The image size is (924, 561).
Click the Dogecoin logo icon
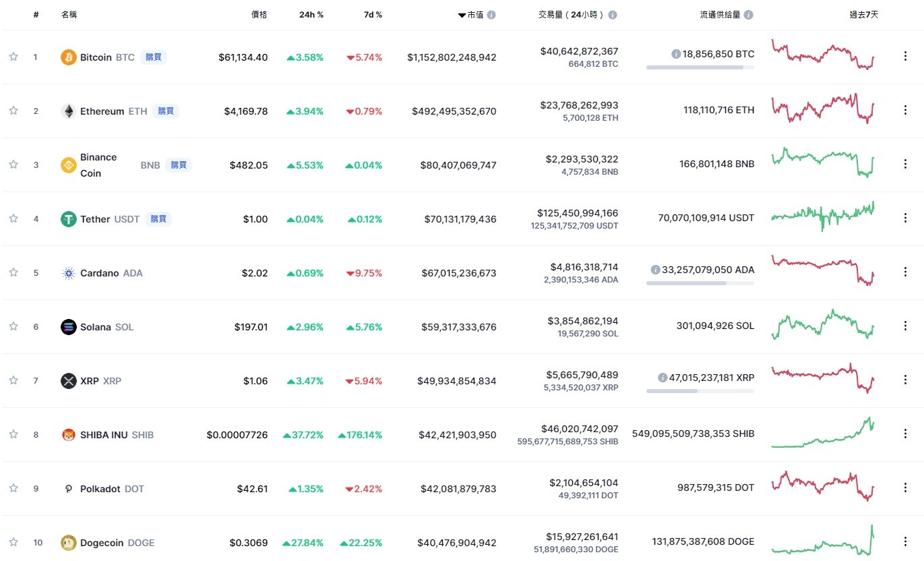click(69, 543)
